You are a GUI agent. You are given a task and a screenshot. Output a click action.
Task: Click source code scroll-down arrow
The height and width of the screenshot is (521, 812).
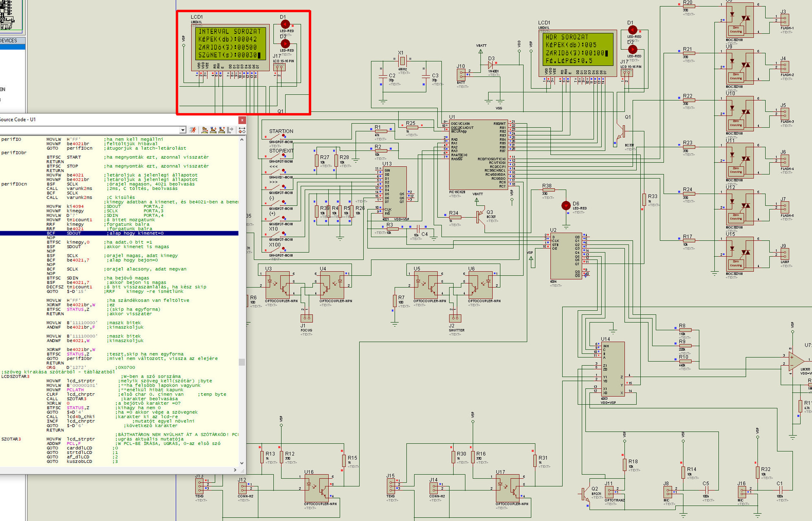[242, 463]
